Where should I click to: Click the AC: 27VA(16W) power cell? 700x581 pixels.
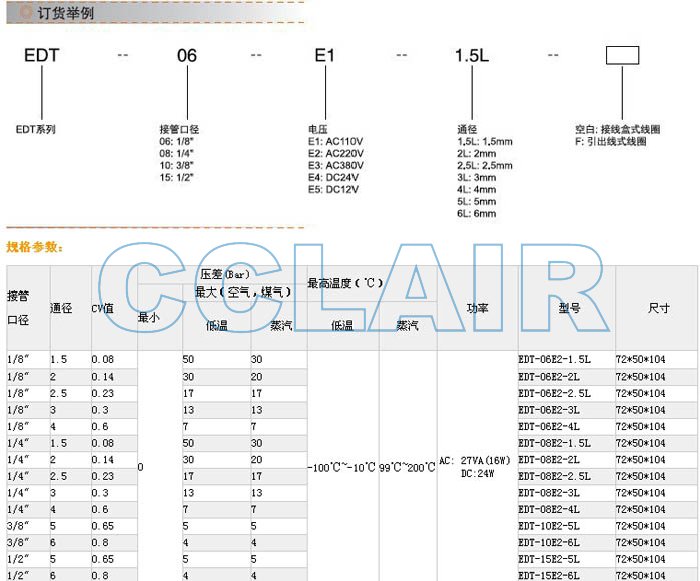point(474,461)
